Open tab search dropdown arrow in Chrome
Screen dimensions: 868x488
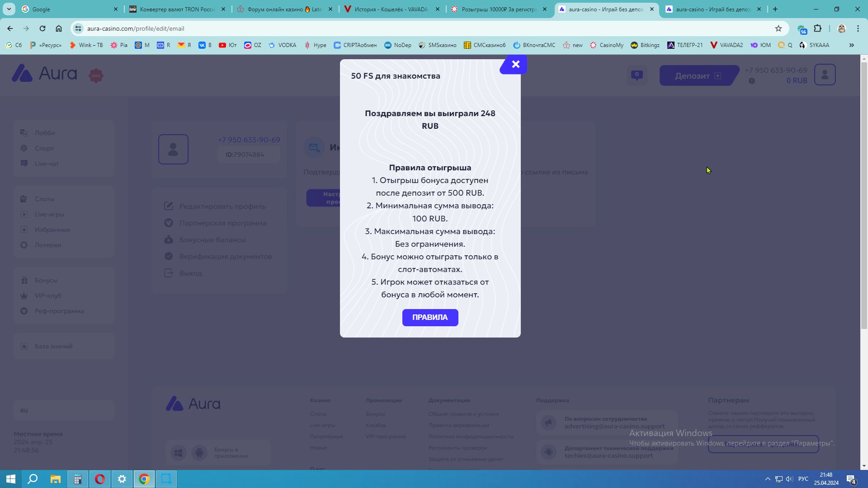[9, 9]
